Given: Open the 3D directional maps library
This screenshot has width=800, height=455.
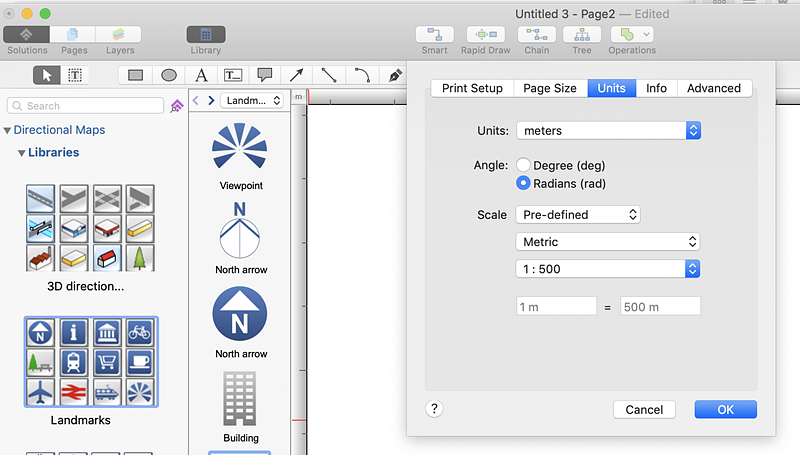Looking at the screenshot, I should pos(90,228).
